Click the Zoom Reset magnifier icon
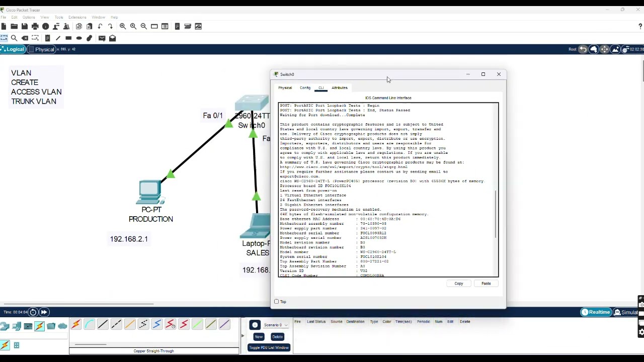 tap(133, 26)
